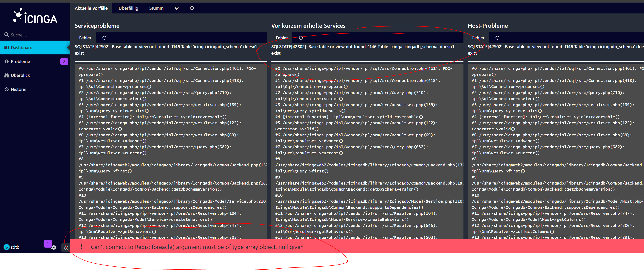Switch to the Überfällig tab
644x270 pixels.
pos(128,8)
